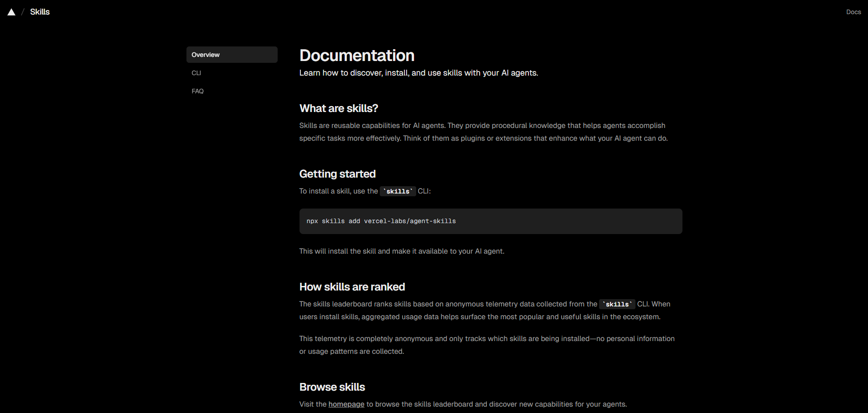Click inline `skills` code in the leaderboard paragraph
868x413 pixels.
(617, 304)
